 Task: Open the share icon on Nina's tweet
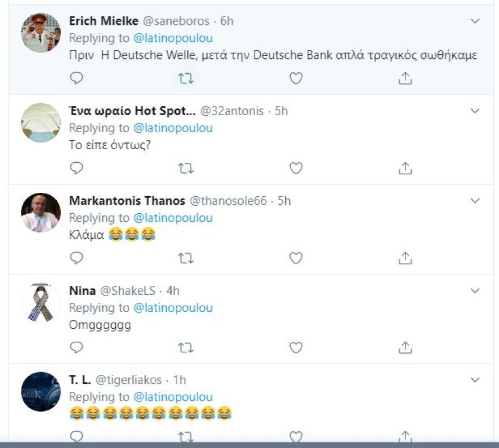405,348
